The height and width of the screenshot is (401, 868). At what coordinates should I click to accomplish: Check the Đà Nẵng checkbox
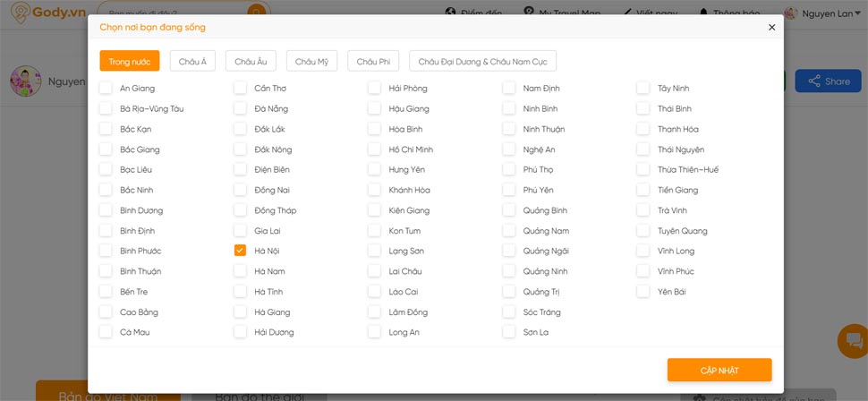(x=240, y=108)
